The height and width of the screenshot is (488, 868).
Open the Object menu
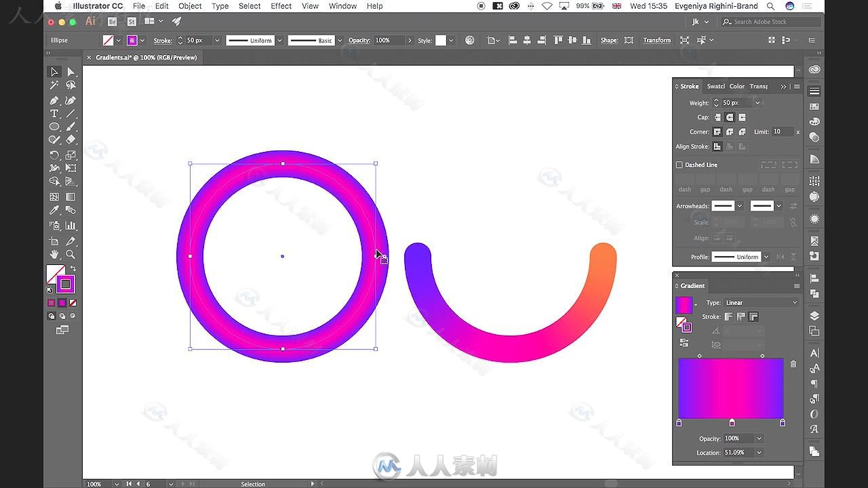[190, 6]
